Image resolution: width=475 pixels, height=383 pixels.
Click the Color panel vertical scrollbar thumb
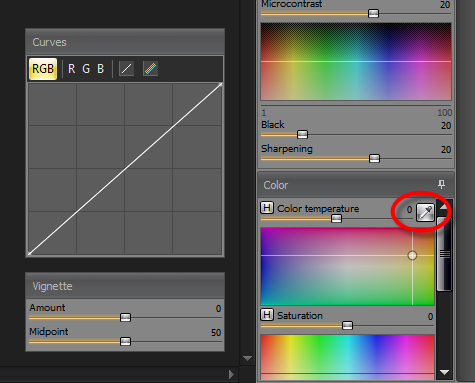pos(444,254)
